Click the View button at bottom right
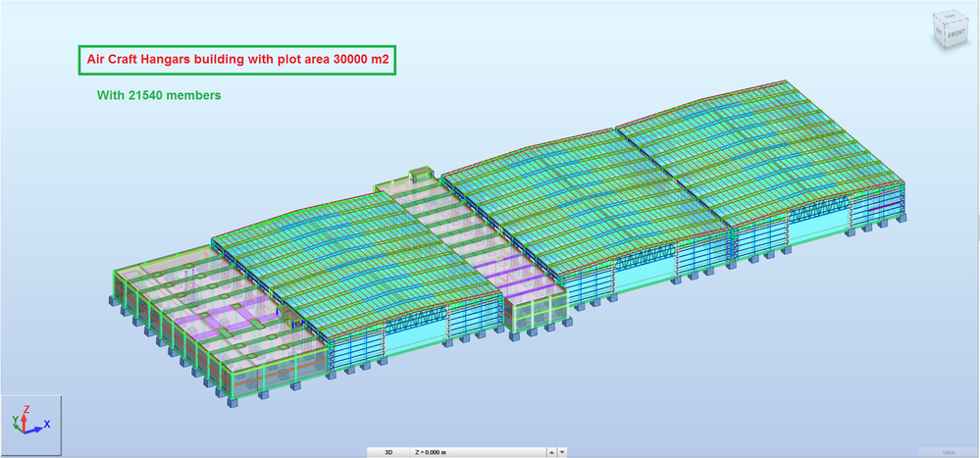 [x=949, y=452]
